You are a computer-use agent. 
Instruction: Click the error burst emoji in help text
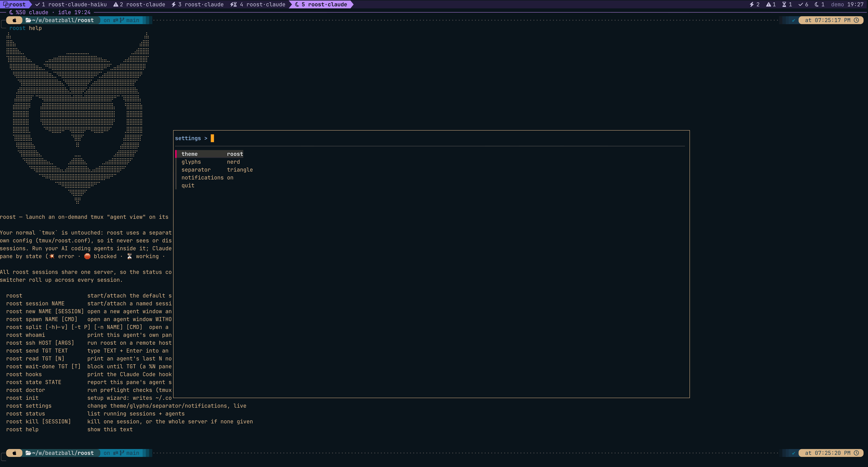click(x=52, y=256)
